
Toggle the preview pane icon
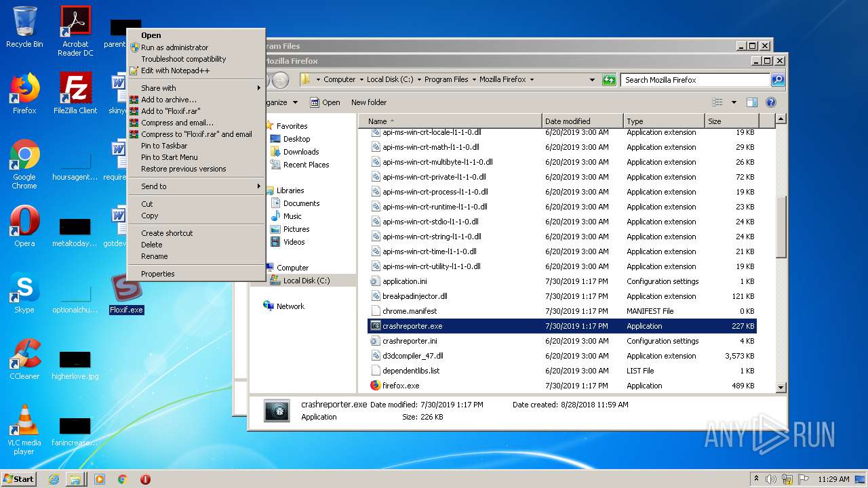(751, 102)
